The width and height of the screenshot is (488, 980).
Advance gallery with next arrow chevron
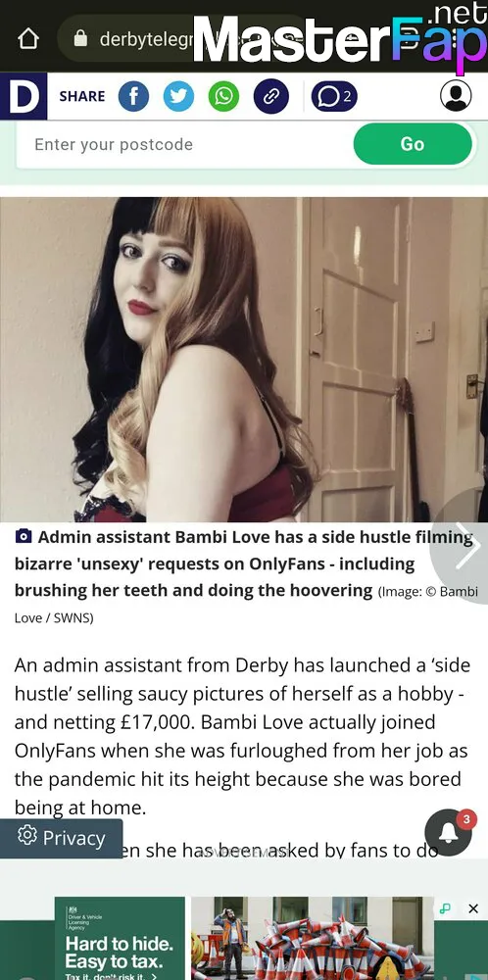(x=466, y=546)
